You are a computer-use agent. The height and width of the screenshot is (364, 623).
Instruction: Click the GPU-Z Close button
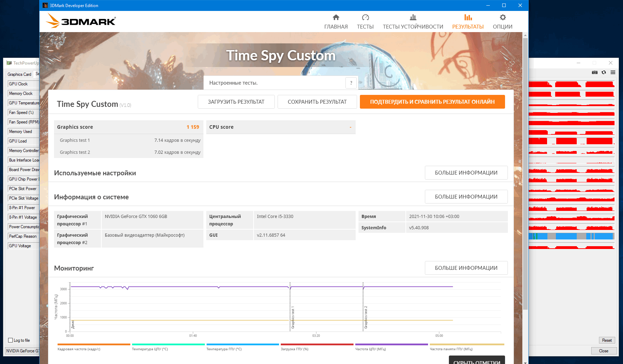tap(604, 351)
